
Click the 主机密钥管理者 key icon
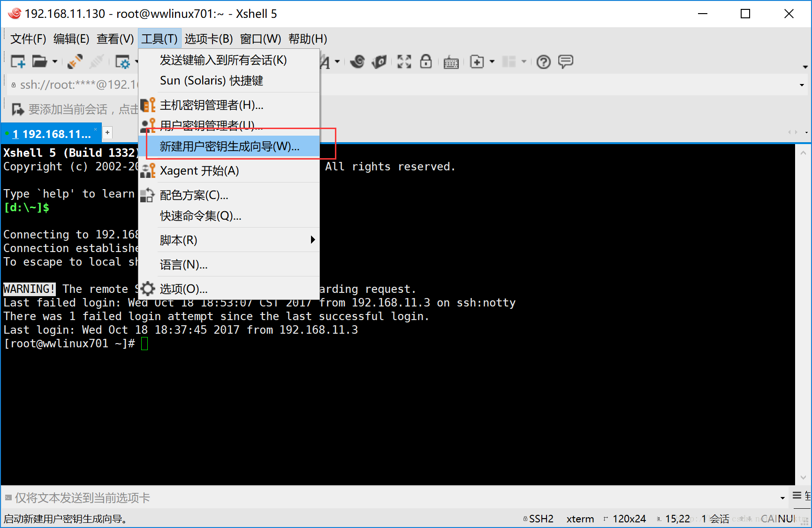click(148, 105)
